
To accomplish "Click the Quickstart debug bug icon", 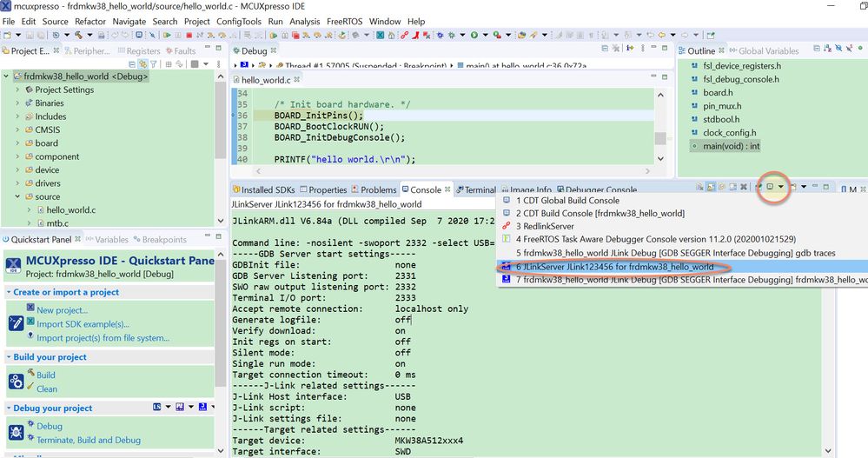I will [x=16, y=433].
